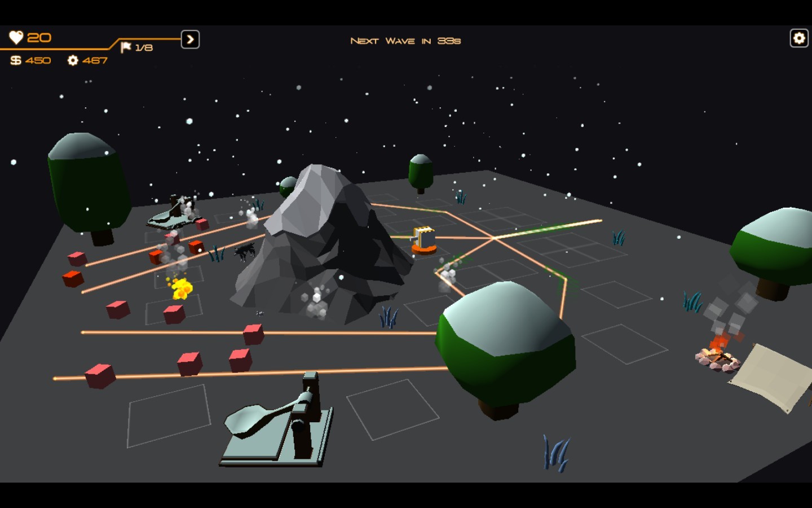812x508 pixels.
Task: Click the gear resource icon showing 467
Action: tap(73, 60)
